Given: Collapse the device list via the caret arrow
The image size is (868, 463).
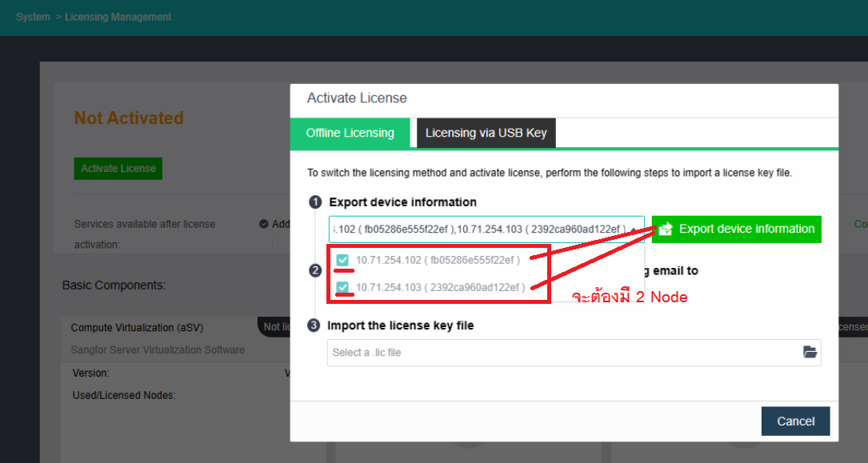Looking at the screenshot, I should (x=632, y=229).
